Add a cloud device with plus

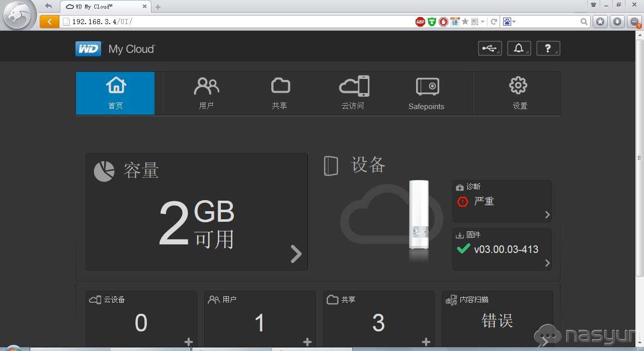pyautogui.click(x=189, y=342)
